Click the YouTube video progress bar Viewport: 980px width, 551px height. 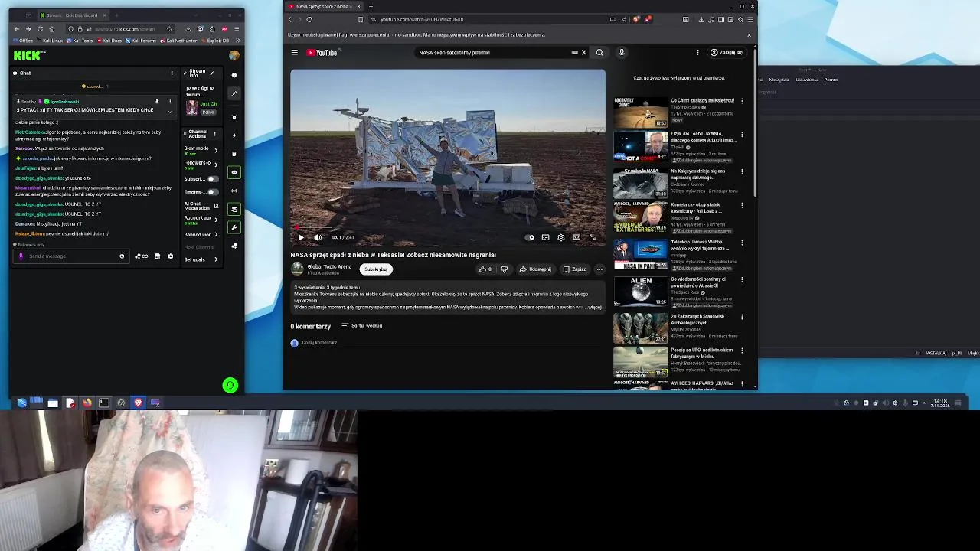[448, 228]
